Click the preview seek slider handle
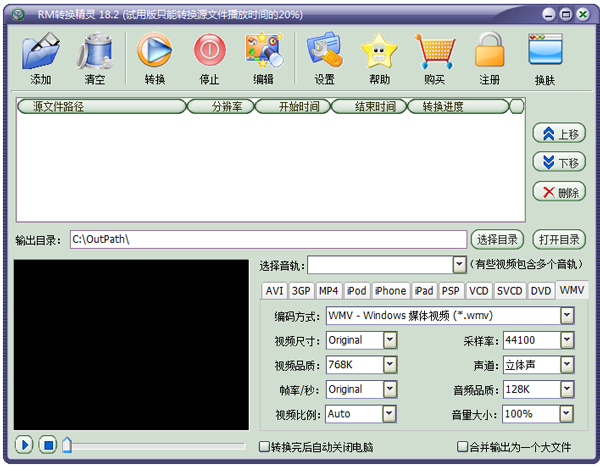600x467 pixels. point(67,445)
